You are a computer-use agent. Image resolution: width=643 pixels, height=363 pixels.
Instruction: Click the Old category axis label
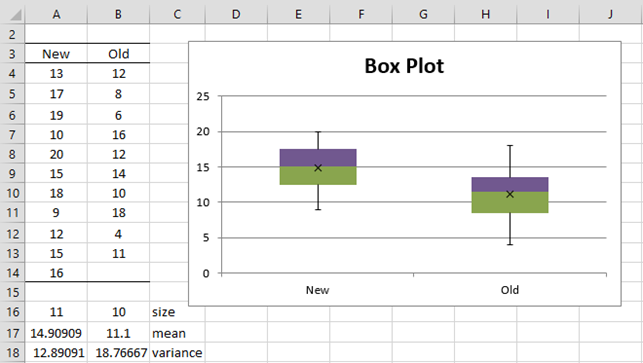tap(510, 290)
